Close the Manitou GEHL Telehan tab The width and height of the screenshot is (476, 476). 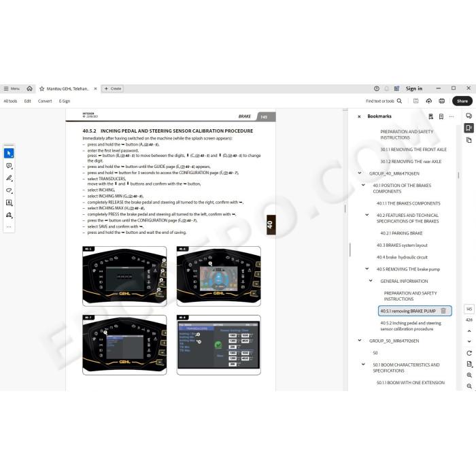coord(95,88)
